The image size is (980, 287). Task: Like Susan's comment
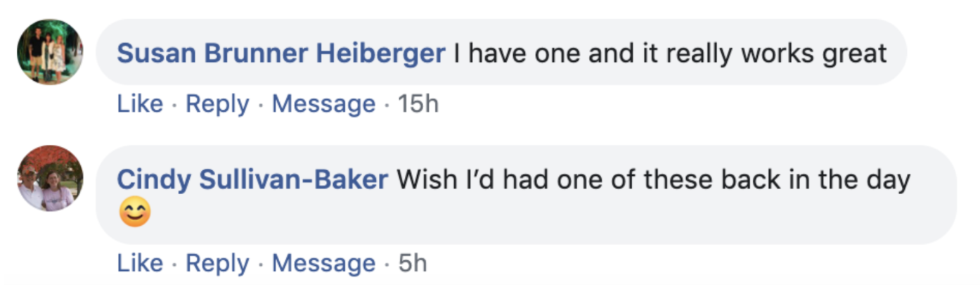(140, 104)
